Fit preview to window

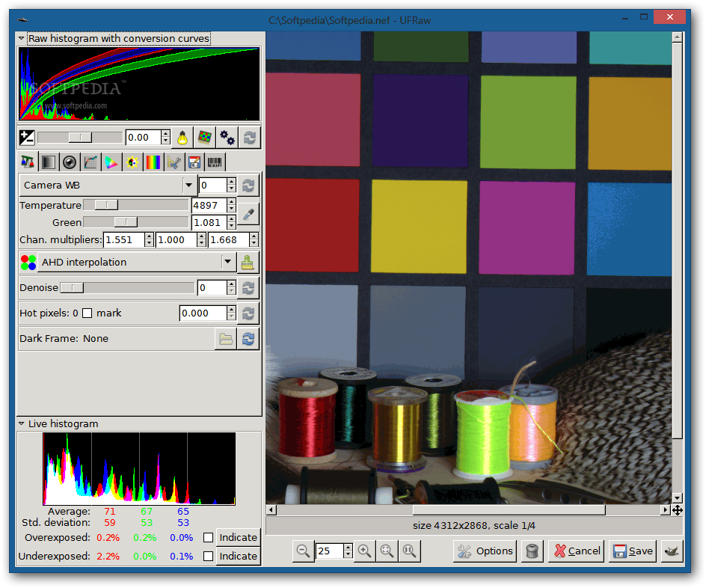[x=387, y=551]
